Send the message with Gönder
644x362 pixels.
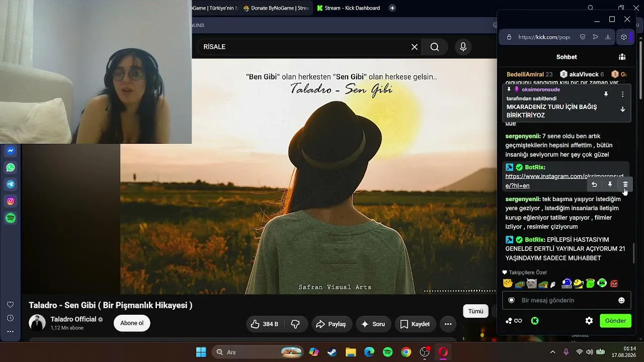[615, 321]
